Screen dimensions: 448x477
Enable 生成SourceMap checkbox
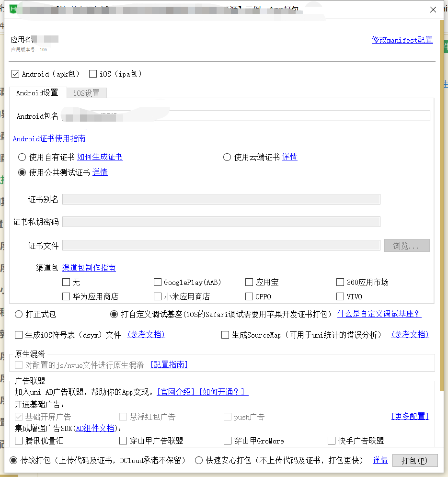click(225, 335)
